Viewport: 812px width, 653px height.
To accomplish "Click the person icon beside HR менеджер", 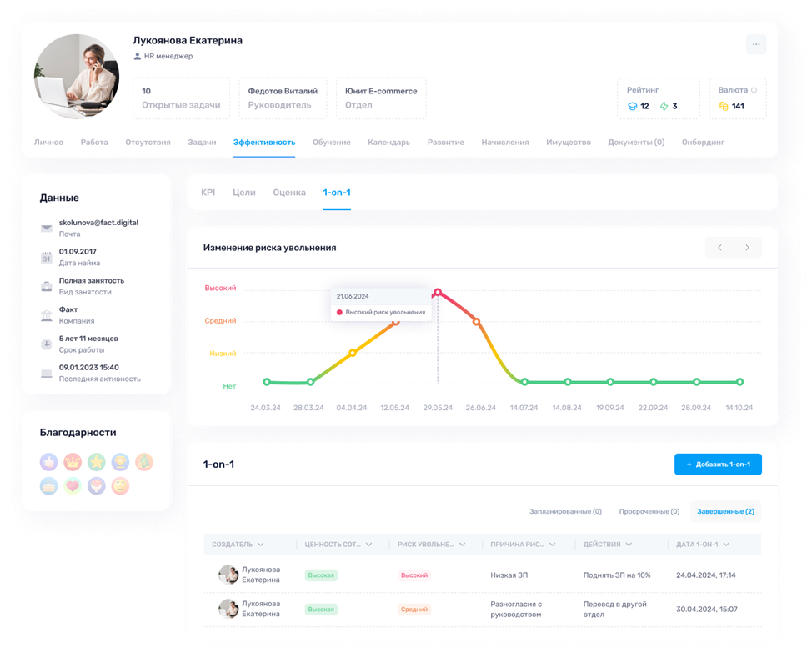I will 138,57.
